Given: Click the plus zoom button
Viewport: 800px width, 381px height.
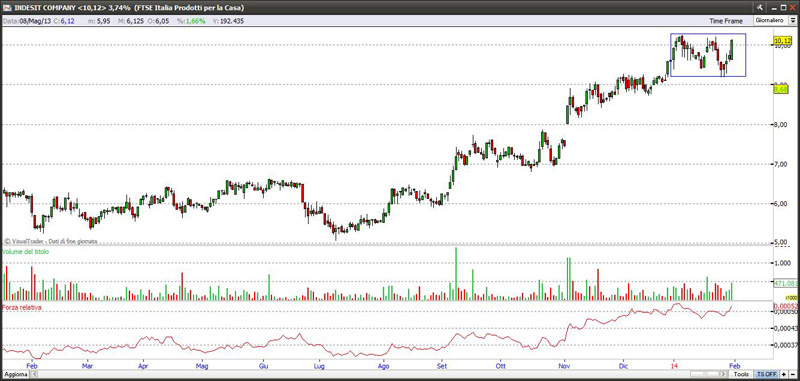Looking at the screenshot, I should (x=783, y=374).
